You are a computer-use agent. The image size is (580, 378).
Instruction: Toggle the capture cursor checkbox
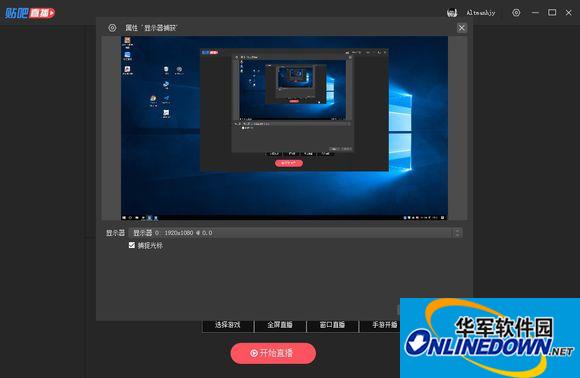(x=132, y=245)
